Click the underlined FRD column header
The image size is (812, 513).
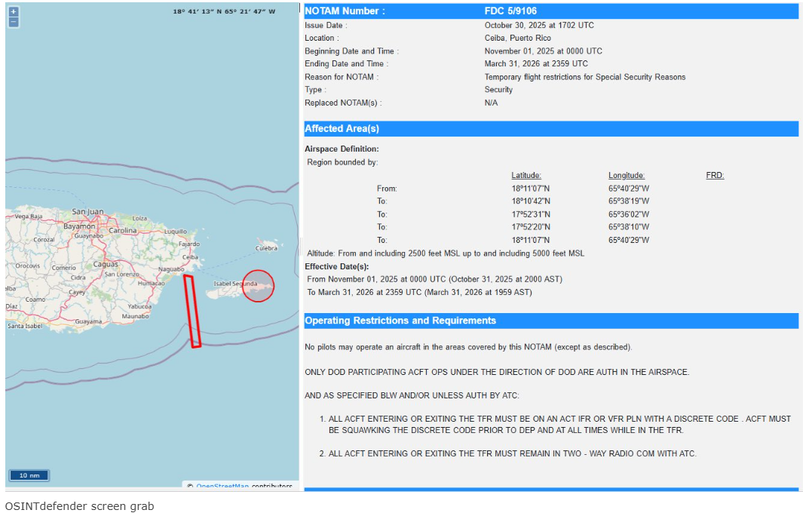click(x=715, y=176)
